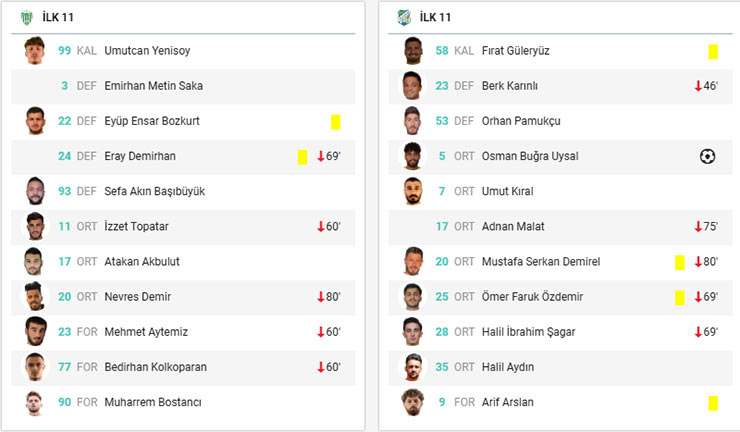This screenshot has height=432, width=740.
Task: Click Fırat Güleryüz's yellow card icon
Action: (713, 51)
